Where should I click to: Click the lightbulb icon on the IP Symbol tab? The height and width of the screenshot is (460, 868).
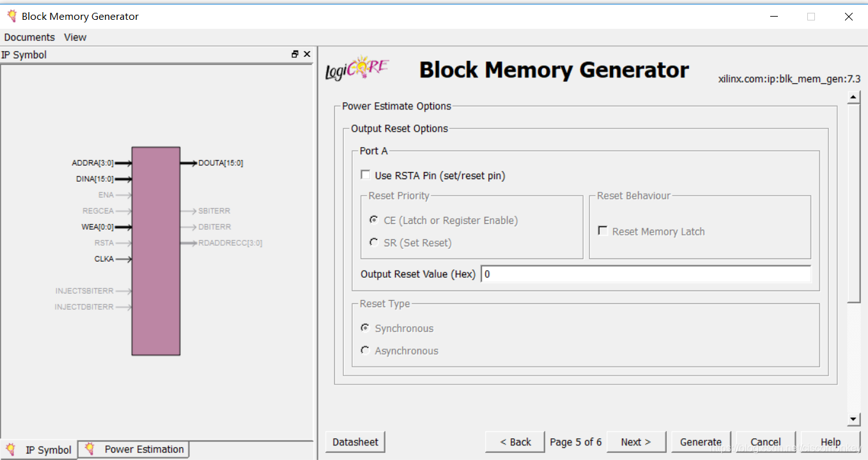(11, 449)
